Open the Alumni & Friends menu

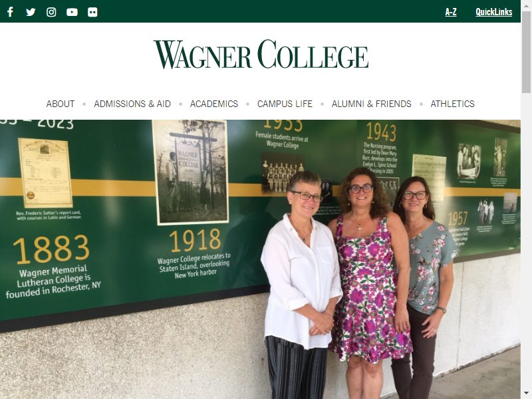(372, 104)
